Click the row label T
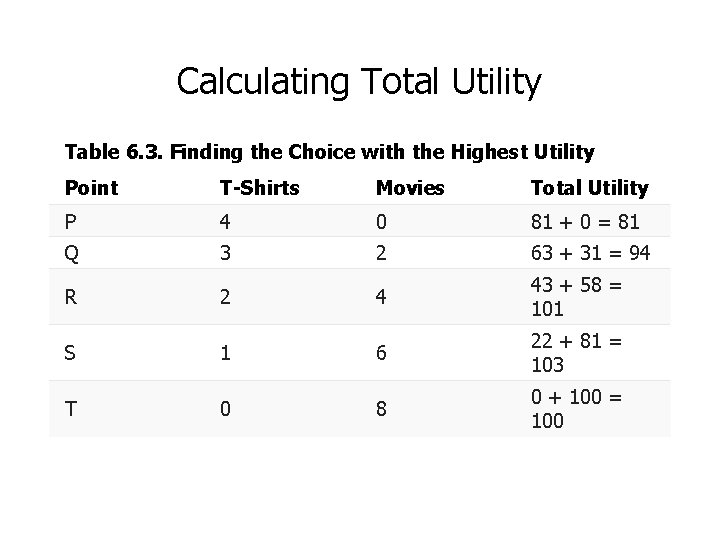Viewport: 720px width, 540px height. [70, 409]
